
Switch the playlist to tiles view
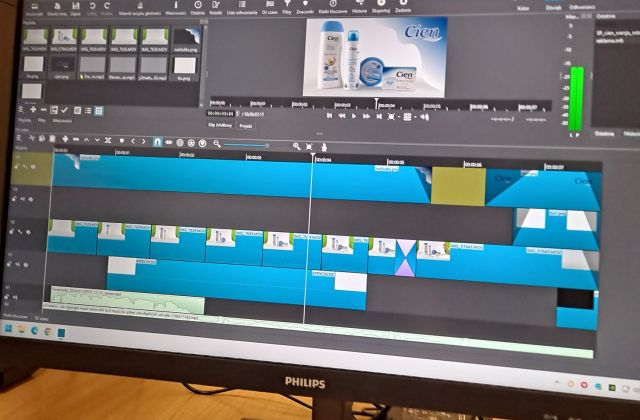[88, 111]
